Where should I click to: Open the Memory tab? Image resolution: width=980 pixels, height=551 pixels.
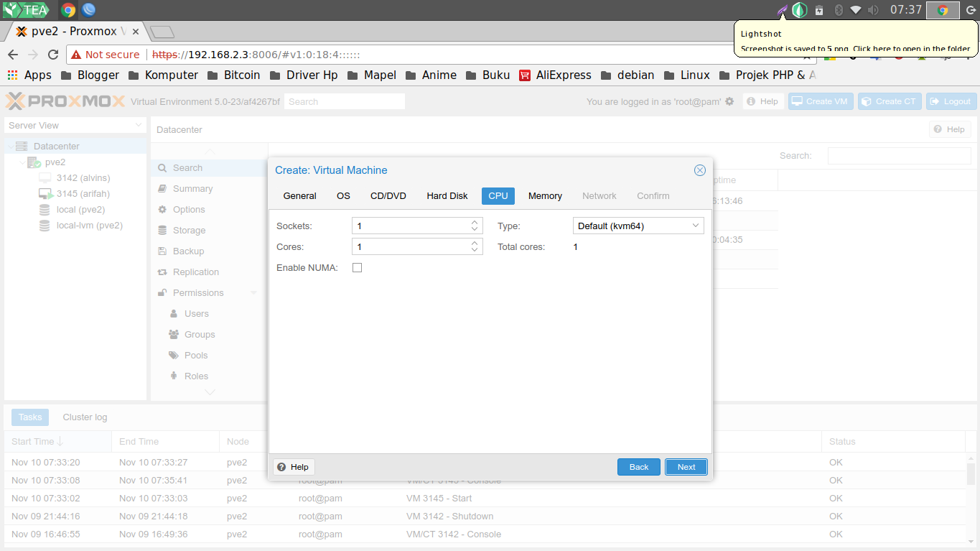point(545,195)
